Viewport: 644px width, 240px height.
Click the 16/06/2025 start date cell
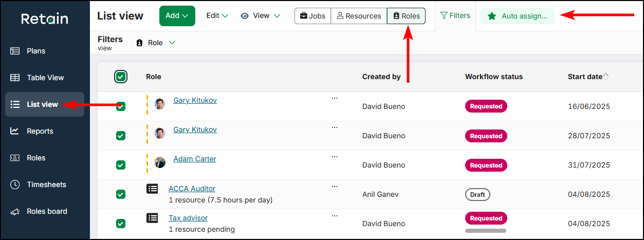tap(589, 106)
